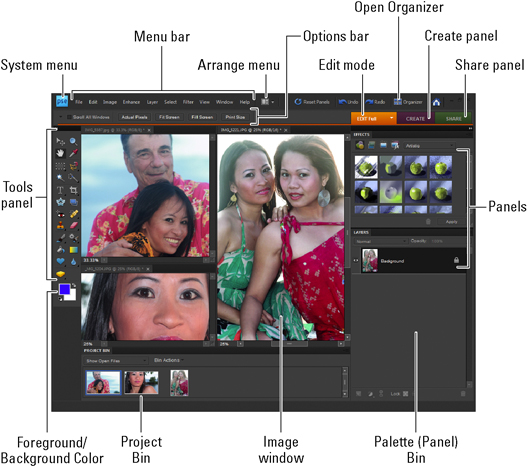
Task: Select the Brush tool
Action: pyautogui.click(x=60, y=238)
